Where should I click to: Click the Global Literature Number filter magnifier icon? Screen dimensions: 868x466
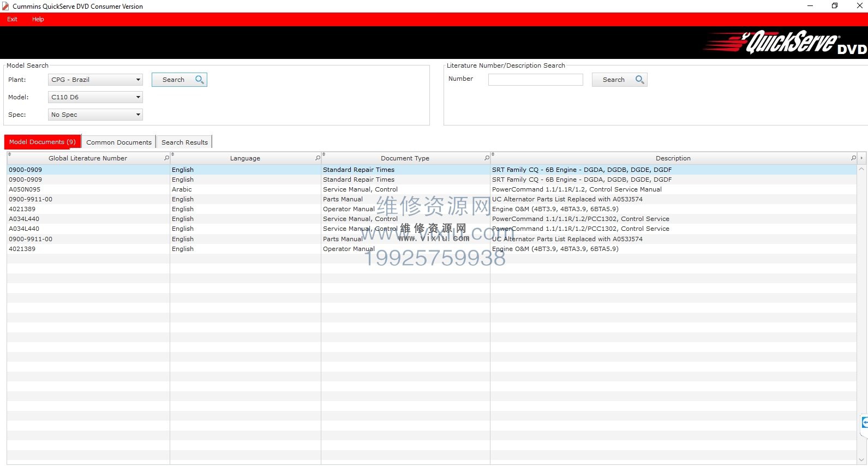point(167,158)
